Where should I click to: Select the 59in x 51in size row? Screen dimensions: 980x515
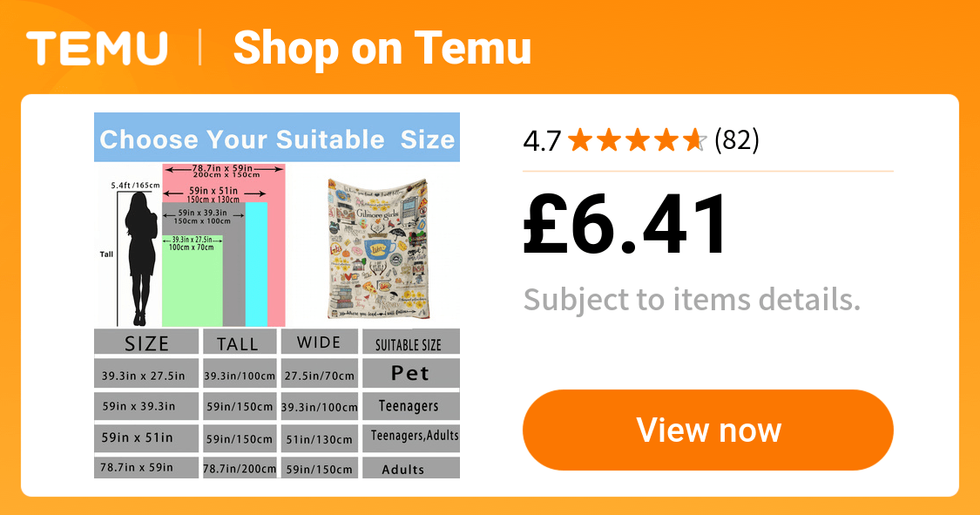(x=137, y=437)
